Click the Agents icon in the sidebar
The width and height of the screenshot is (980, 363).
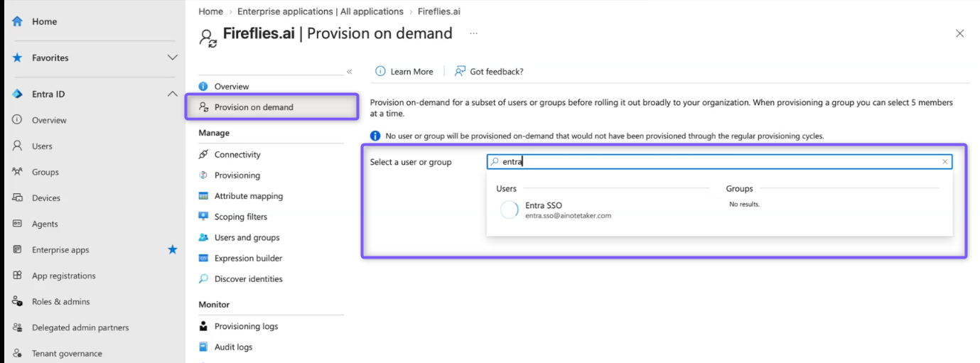(x=18, y=224)
